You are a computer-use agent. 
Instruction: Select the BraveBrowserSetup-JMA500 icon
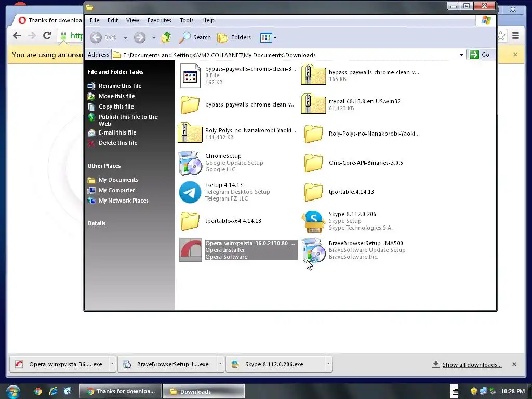[313, 250]
